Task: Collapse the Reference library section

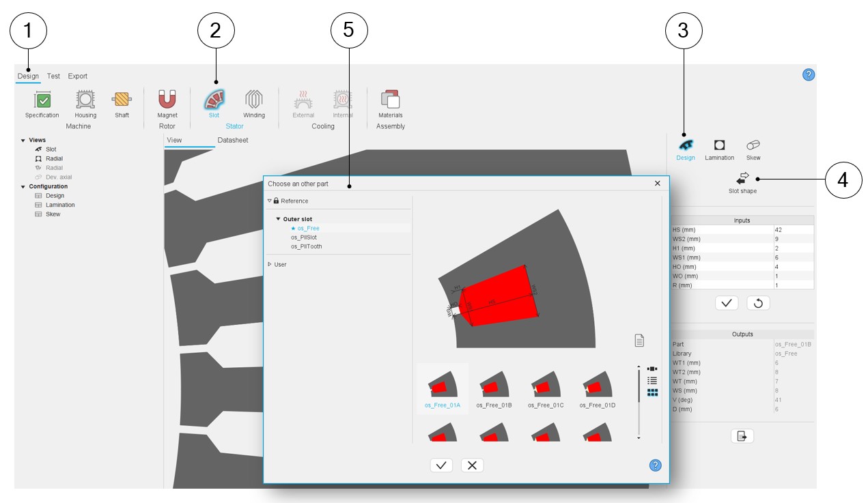Action: point(270,201)
